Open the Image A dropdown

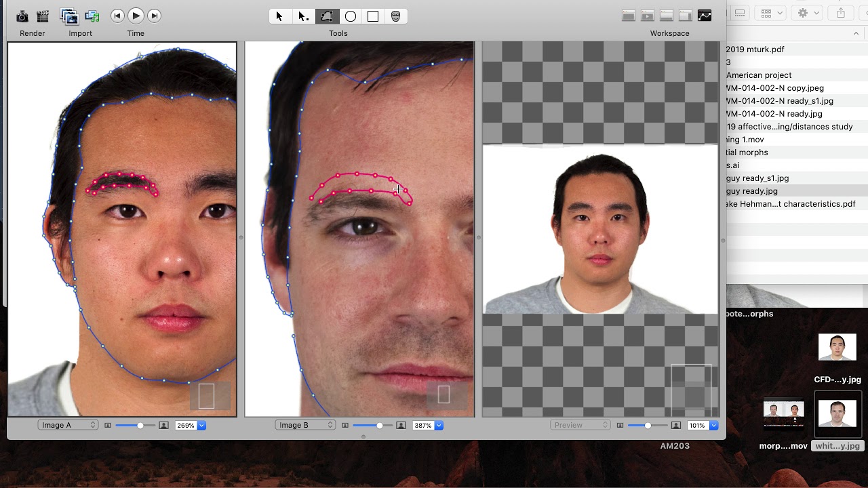click(x=68, y=425)
